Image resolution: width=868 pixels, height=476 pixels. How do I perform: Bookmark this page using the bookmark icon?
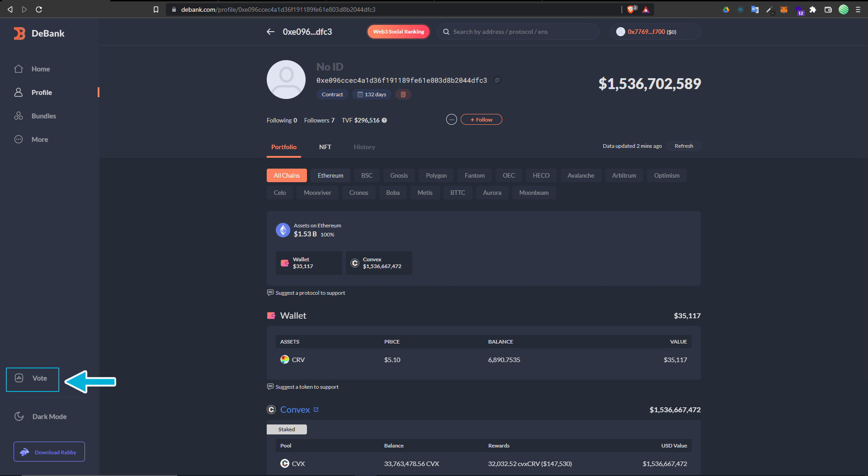click(156, 9)
